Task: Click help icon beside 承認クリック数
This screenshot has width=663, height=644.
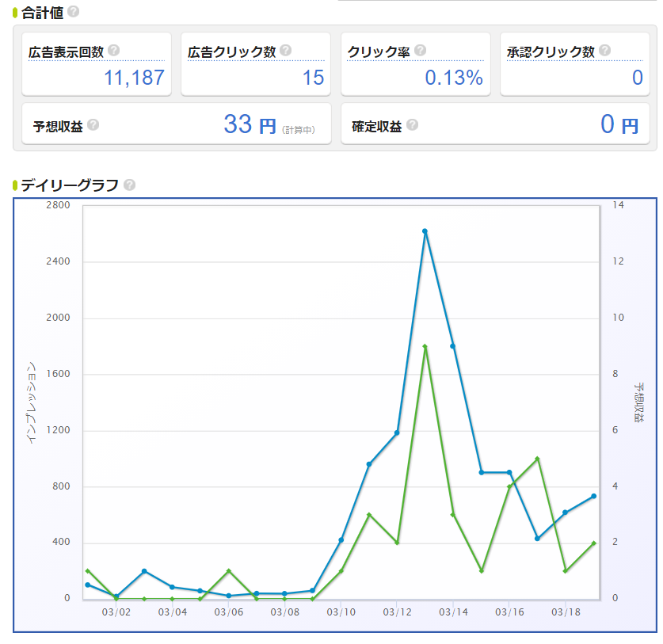Action: pos(604,51)
